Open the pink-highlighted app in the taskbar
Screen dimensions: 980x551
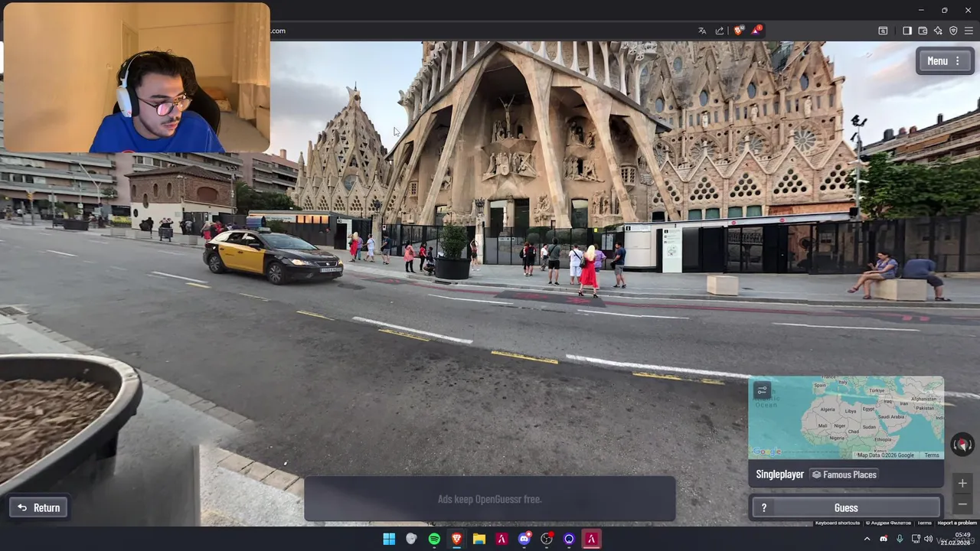(591, 539)
